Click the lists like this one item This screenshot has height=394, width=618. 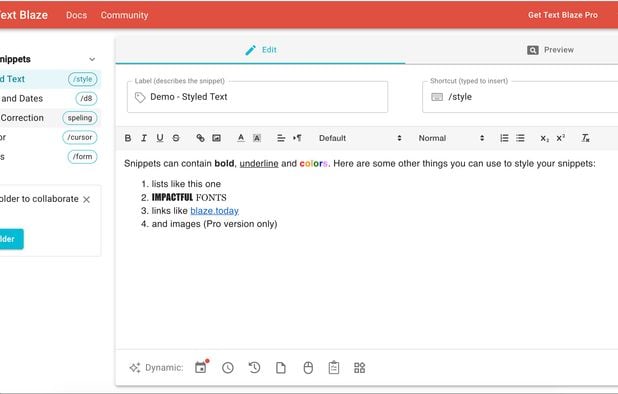(186, 184)
